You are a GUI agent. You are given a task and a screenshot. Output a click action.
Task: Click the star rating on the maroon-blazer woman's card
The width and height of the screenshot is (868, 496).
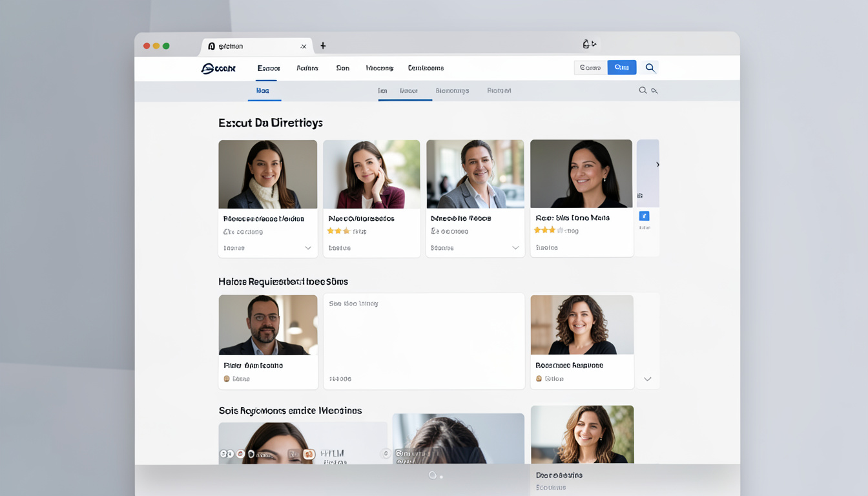(339, 231)
